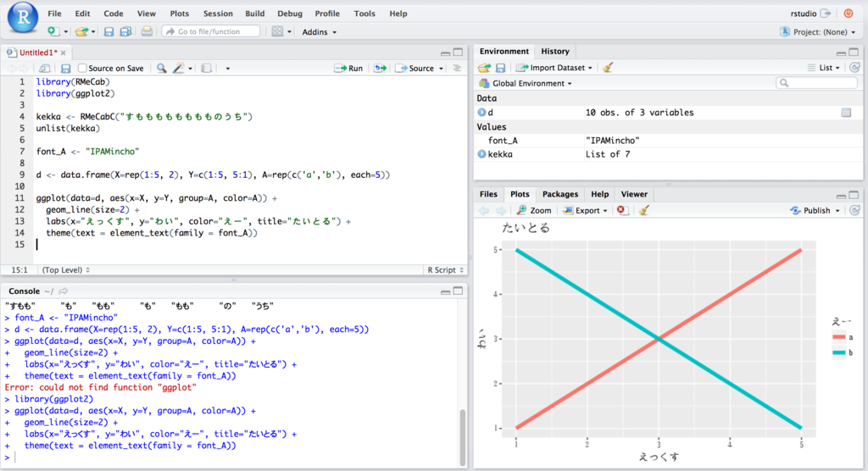Go to next plot arrow
868x471 pixels.
click(500, 210)
